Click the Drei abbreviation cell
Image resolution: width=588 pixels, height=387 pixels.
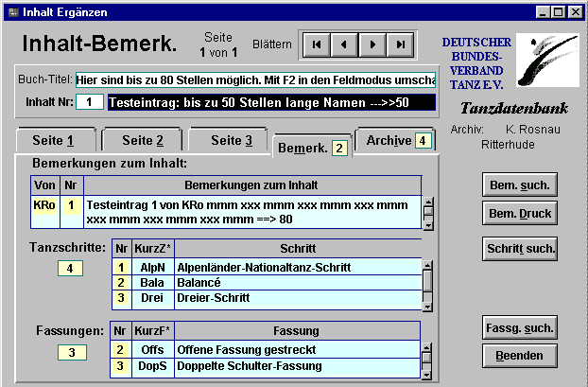point(152,298)
